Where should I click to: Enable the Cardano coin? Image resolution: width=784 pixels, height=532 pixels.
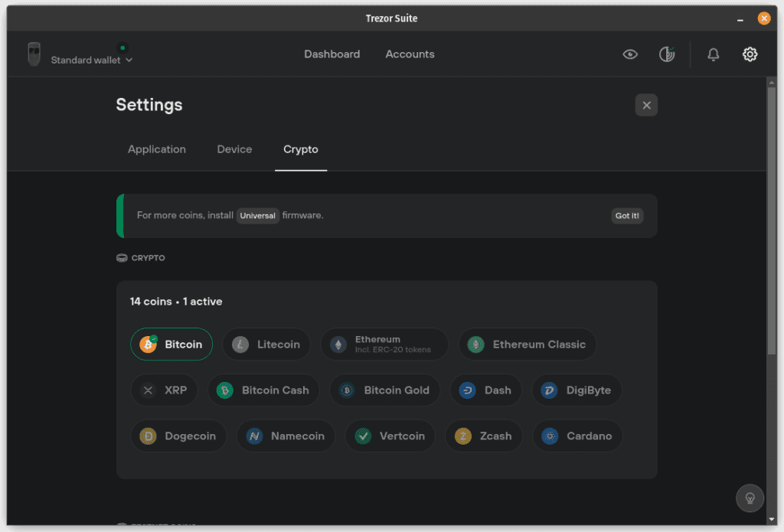click(577, 436)
